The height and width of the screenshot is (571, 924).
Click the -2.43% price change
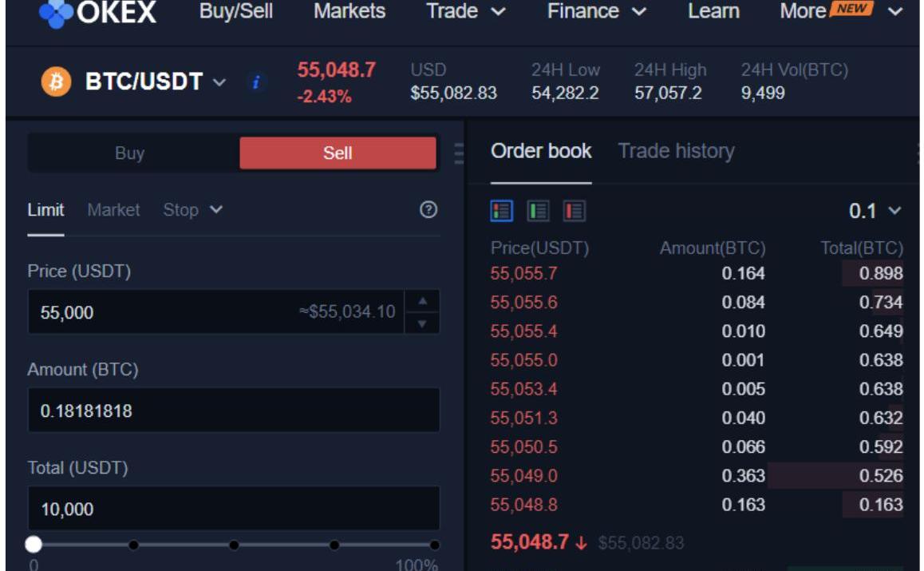coord(324,96)
